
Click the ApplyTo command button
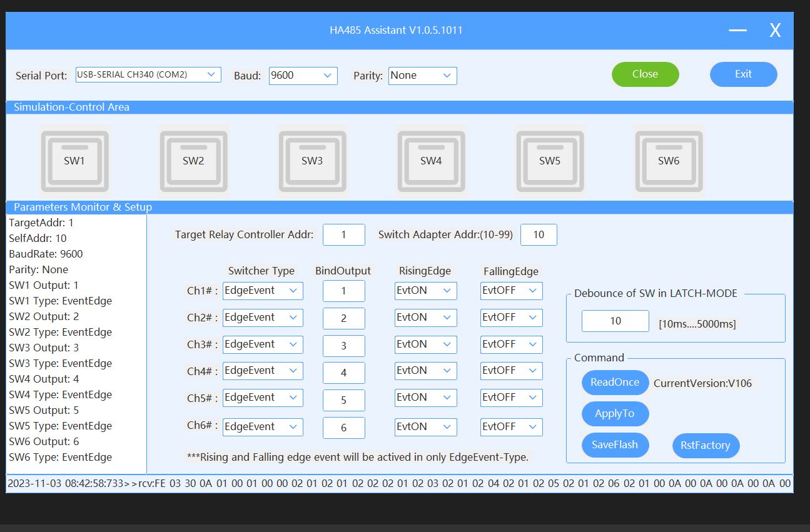(615, 414)
